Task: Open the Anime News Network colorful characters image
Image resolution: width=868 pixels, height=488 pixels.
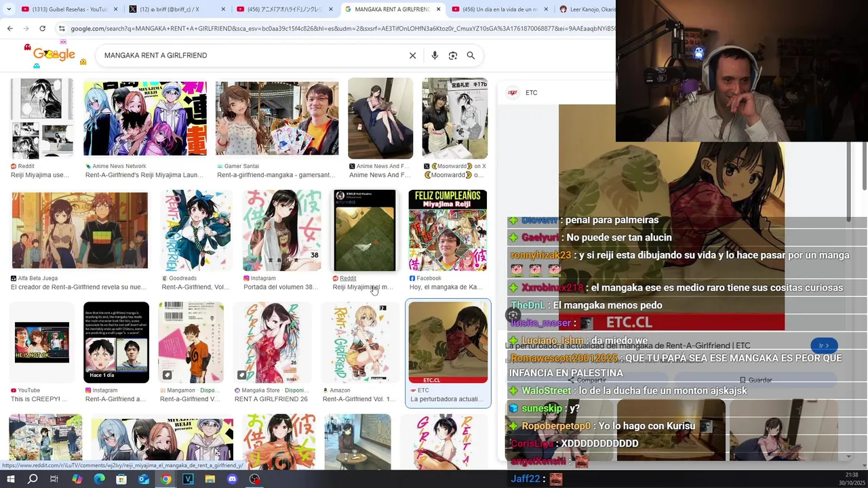Action: (x=144, y=119)
